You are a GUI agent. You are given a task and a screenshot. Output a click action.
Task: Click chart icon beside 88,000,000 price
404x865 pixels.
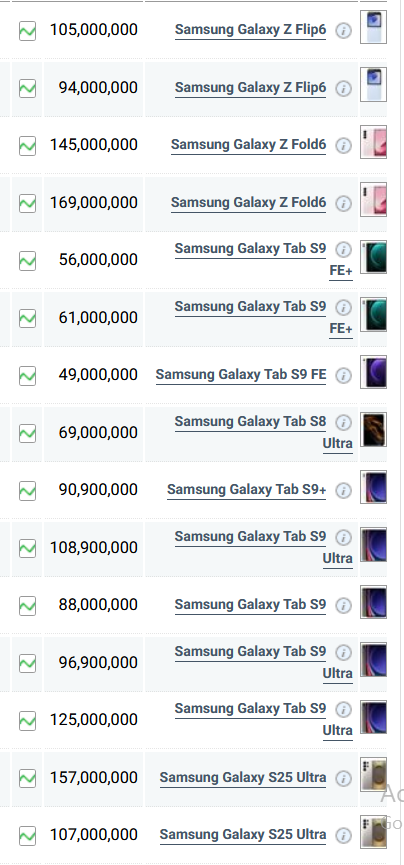28,606
